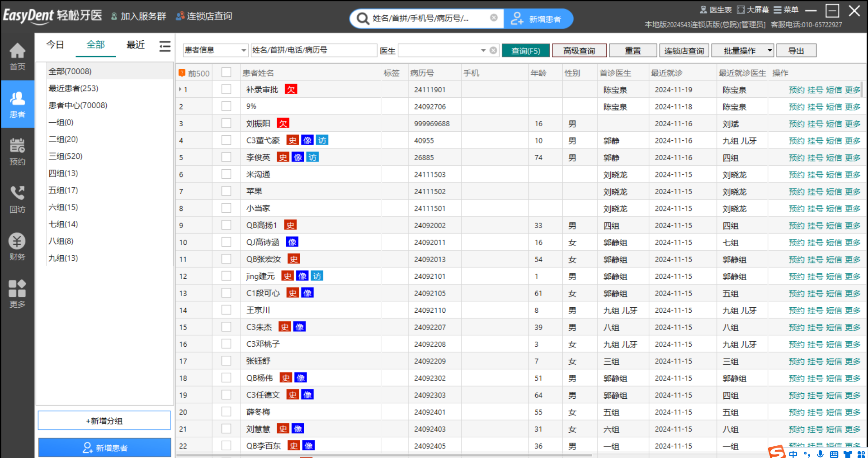The height and width of the screenshot is (458, 868).
Task: Sort by 最近就诊 column header
Action: [x=667, y=73]
